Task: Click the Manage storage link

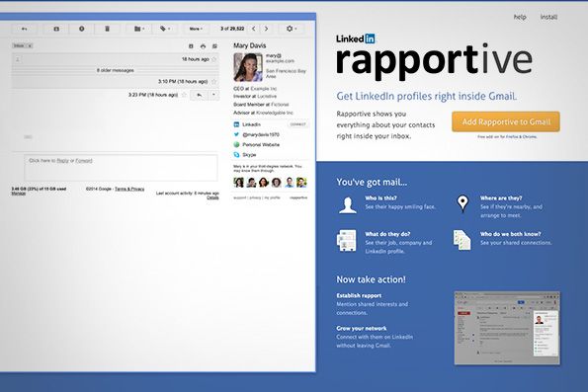Action: (19, 194)
